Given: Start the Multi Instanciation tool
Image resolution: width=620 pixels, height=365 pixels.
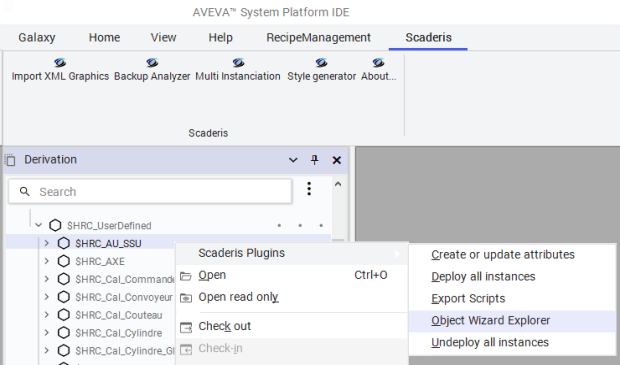Looking at the screenshot, I should click(238, 70).
